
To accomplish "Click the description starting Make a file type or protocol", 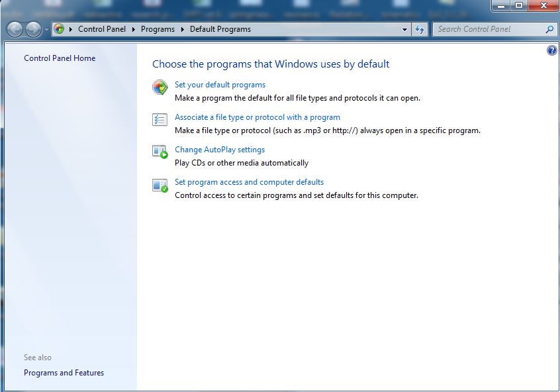I will [328, 130].
